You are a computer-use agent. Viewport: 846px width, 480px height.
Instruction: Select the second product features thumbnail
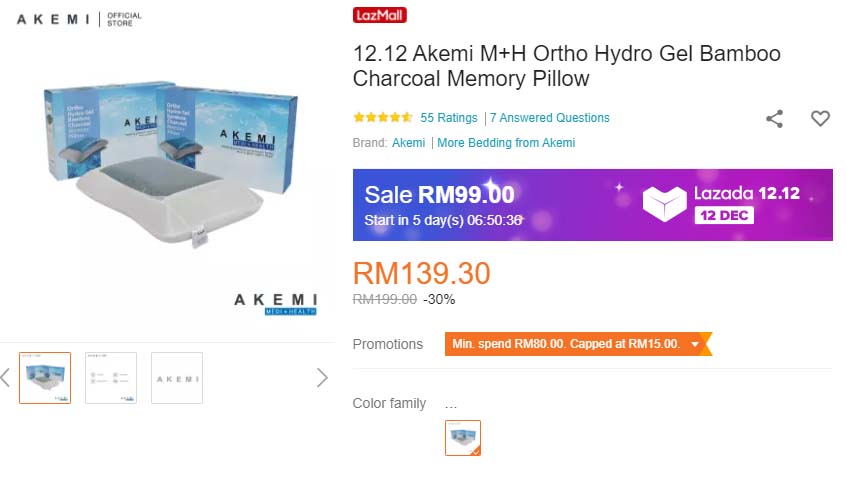point(111,378)
